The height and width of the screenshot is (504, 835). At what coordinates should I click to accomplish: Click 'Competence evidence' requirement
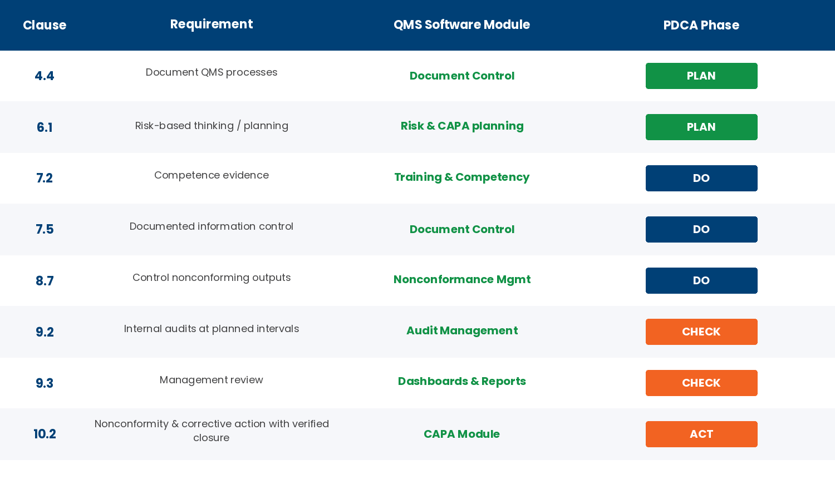tap(212, 175)
